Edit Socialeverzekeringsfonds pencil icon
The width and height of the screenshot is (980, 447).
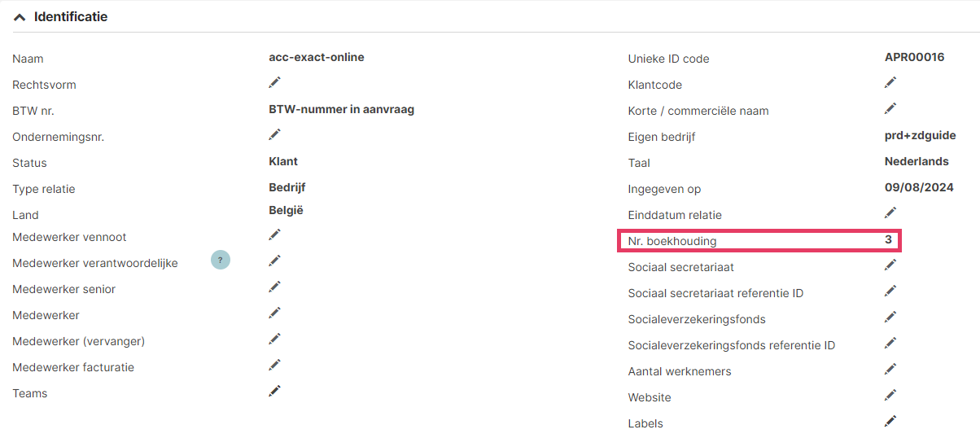tap(890, 317)
